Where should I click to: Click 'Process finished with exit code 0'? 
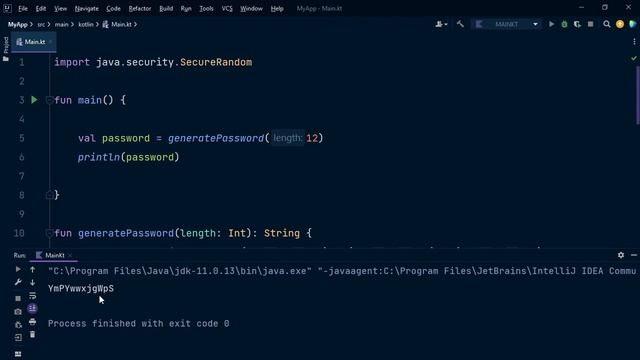[x=138, y=323]
